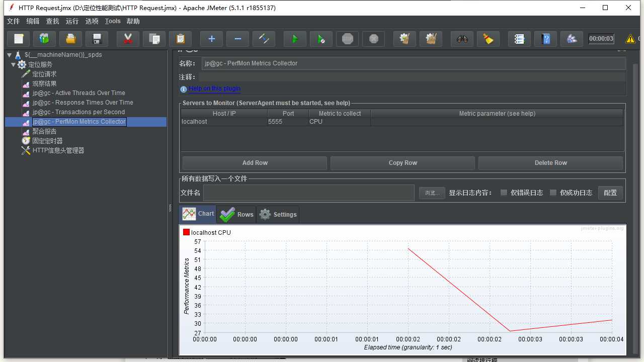This screenshot has width=644, height=362.
Task: Click the Paste clipboard icon
Action: coord(181,39)
